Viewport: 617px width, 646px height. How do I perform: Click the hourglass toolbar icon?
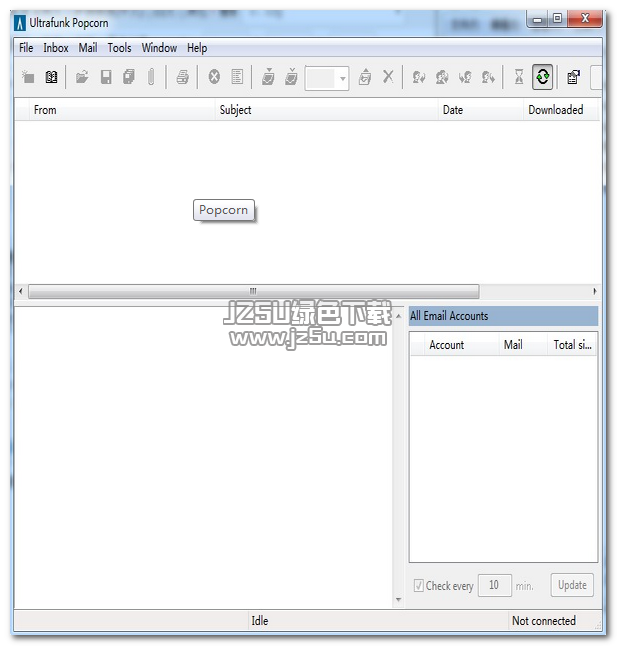tap(519, 77)
